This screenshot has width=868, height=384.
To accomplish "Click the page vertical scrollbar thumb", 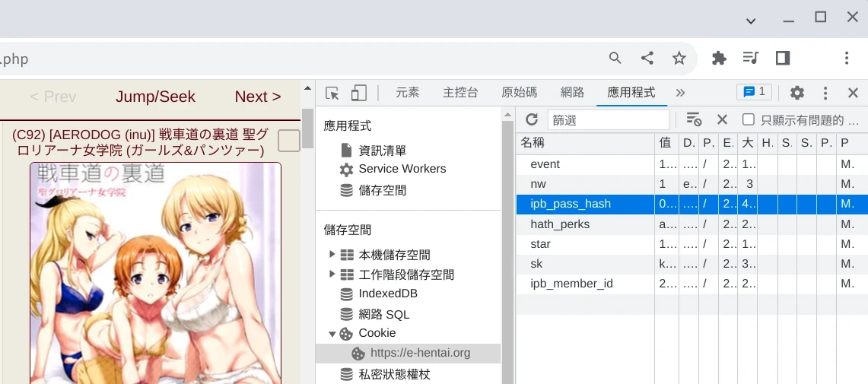I will [307, 128].
